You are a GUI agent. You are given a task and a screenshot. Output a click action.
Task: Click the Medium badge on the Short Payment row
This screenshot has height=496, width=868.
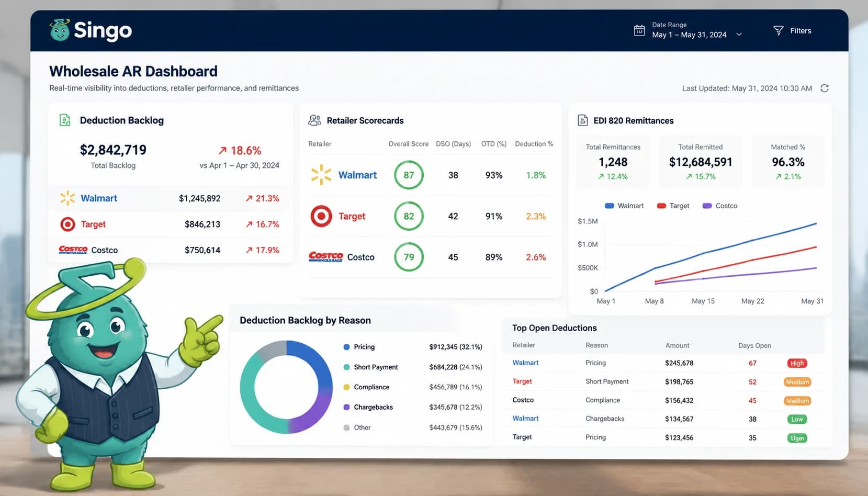(797, 382)
